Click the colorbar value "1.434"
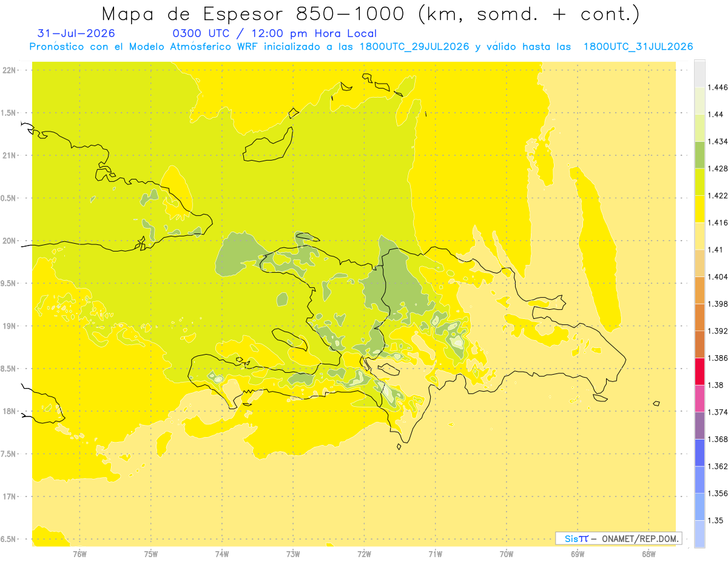Screen dimensions: 728x562 click(719, 142)
